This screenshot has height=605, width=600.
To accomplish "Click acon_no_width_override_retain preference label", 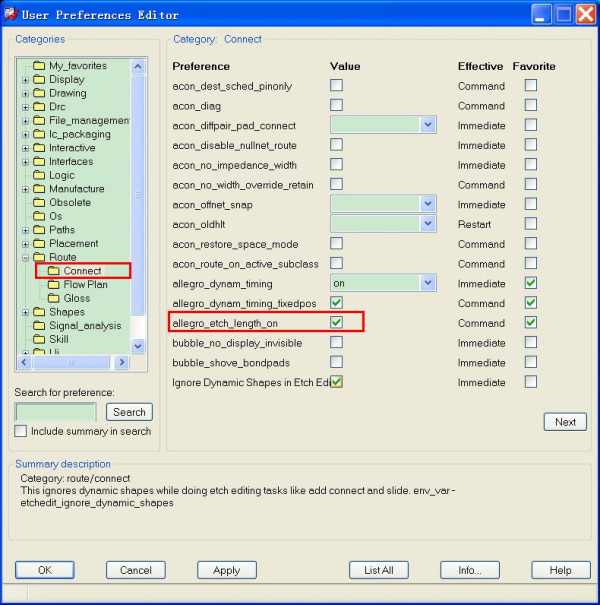I will tap(243, 185).
